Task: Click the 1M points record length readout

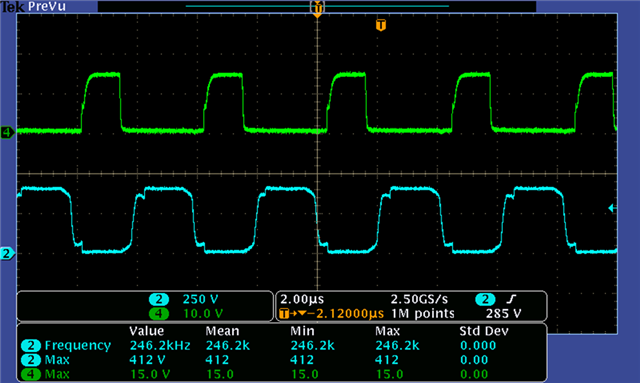Action: point(423,314)
